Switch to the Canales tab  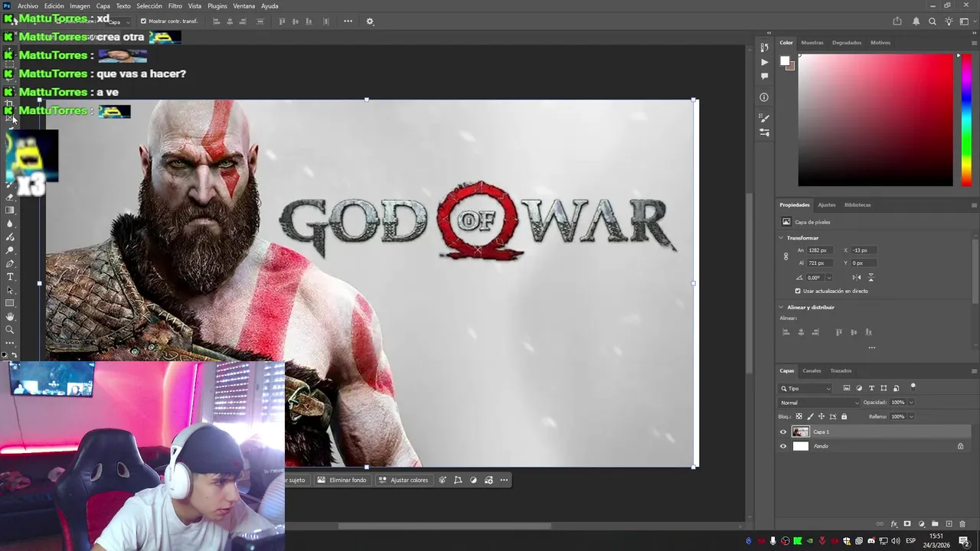[812, 371]
